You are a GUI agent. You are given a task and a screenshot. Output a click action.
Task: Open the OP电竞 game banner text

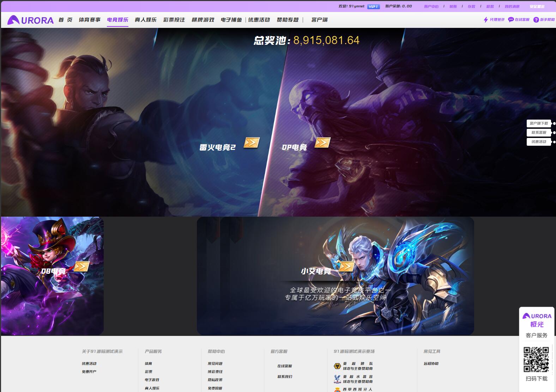click(294, 147)
